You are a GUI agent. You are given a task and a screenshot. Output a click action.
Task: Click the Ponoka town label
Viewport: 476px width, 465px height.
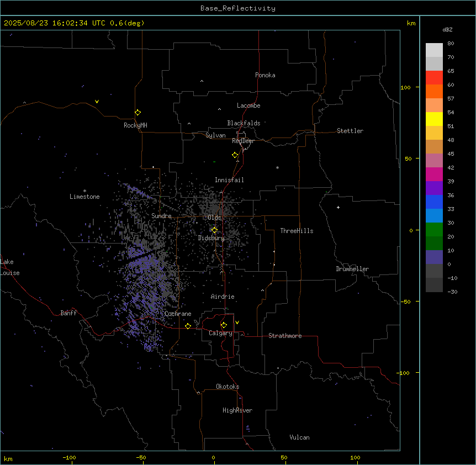[265, 75]
